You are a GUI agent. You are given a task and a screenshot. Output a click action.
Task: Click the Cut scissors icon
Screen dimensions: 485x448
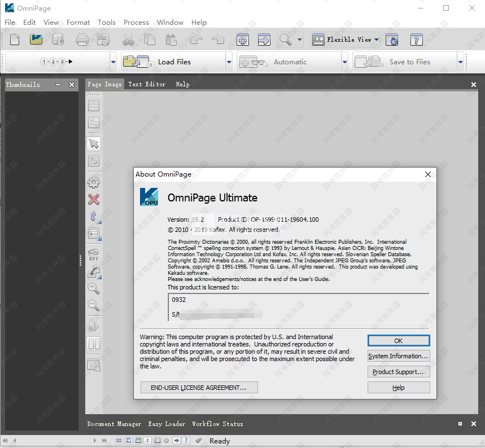pyautogui.click(x=128, y=40)
